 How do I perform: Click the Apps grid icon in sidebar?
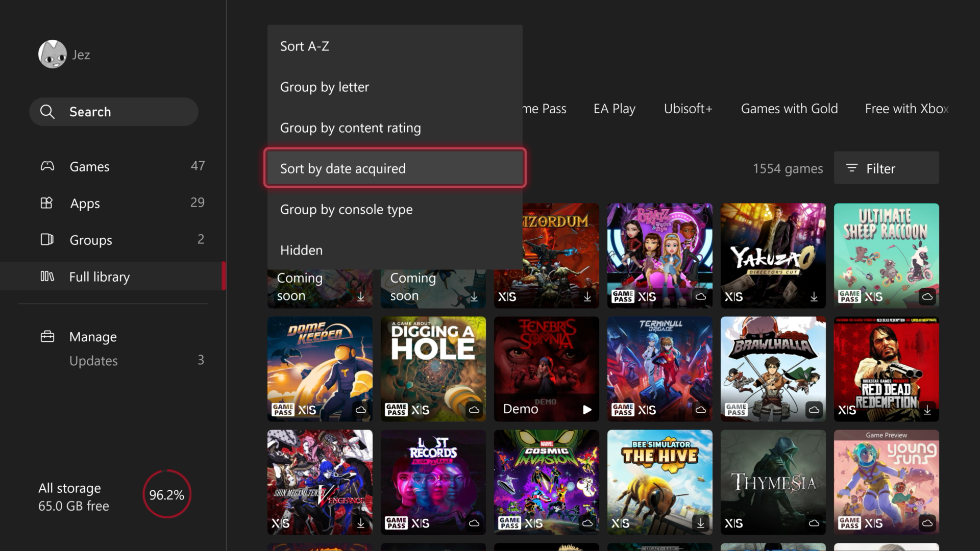click(x=46, y=203)
